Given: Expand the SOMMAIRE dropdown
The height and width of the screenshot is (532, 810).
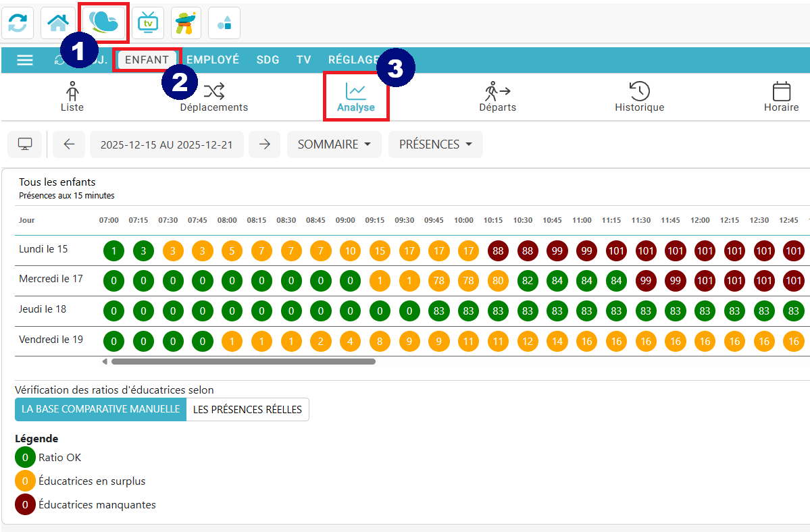Looking at the screenshot, I should [334, 144].
